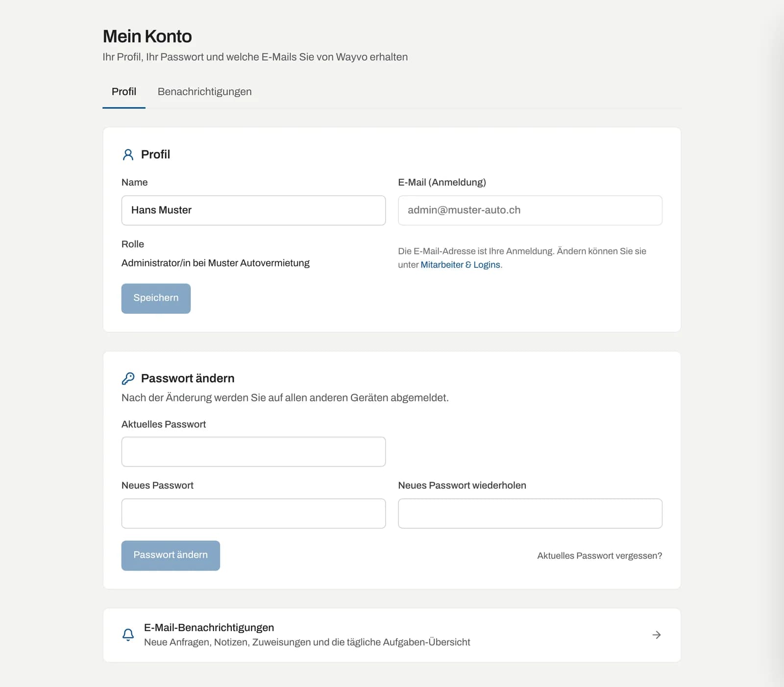
Task: Click the subtitle starting with Neue Anfragen, Notizen
Action: point(307,642)
